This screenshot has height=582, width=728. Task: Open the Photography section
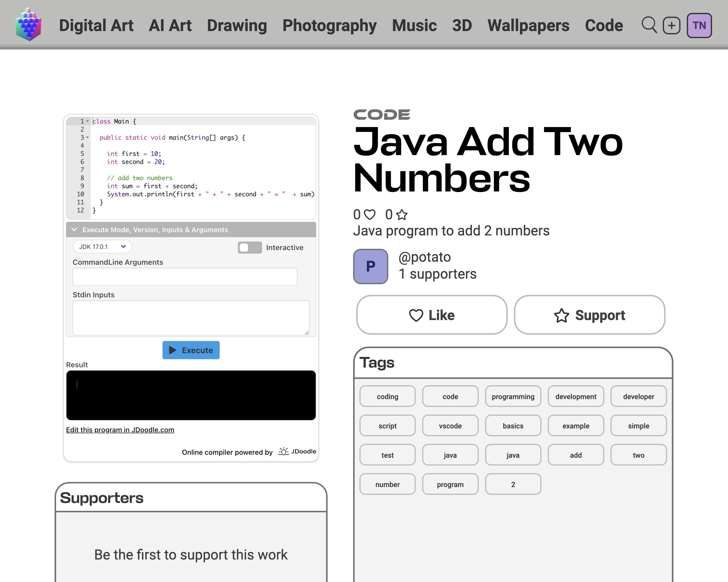(x=330, y=26)
